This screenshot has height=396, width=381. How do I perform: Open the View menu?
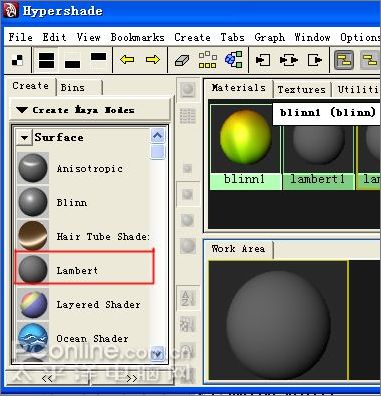pyautogui.click(x=88, y=37)
